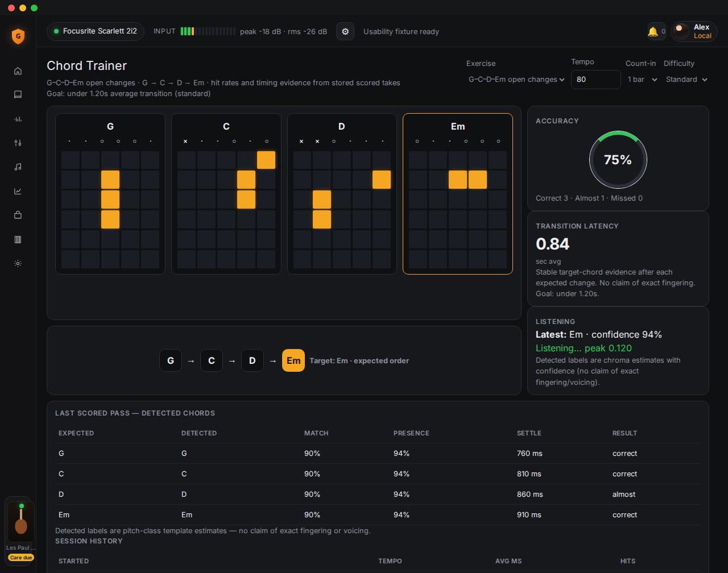Click the 75% accuracy ring
Image resolution: width=728 pixels, height=573 pixels.
click(x=618, y=160)
